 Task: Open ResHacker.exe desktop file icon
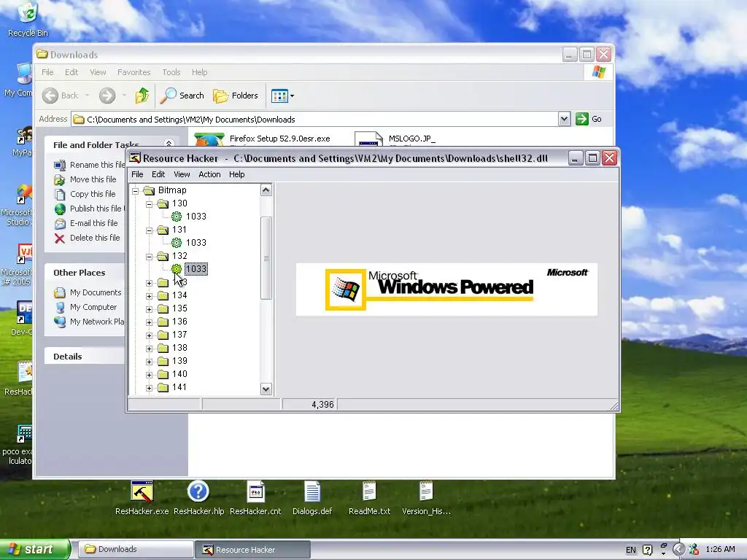pyautogui.click(x=142, y=491)
